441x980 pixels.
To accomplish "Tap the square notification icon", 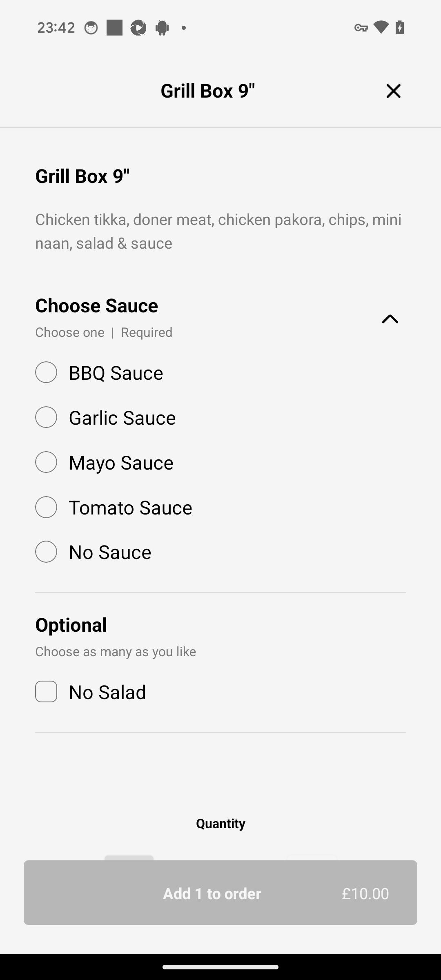I will [114, 28].
